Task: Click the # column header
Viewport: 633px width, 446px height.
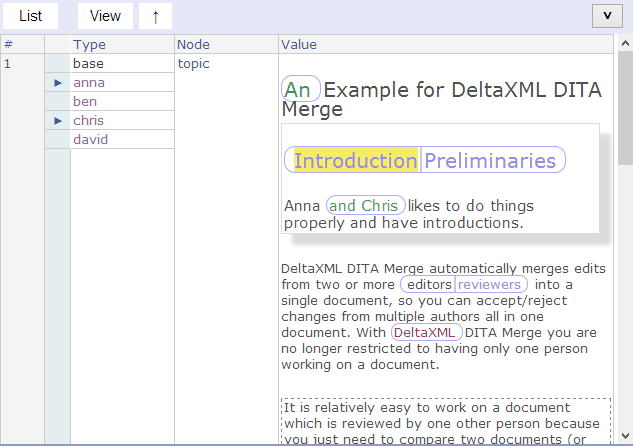Action: 23,44
